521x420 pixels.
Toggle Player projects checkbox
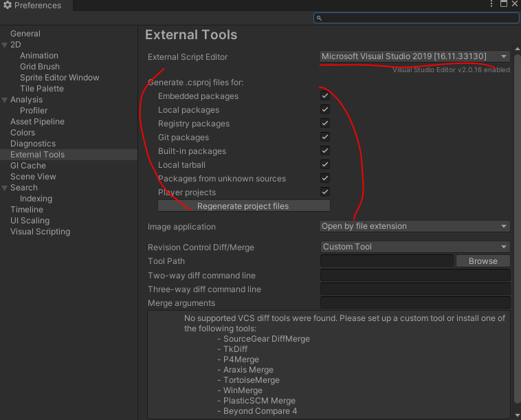coord(325,192)
